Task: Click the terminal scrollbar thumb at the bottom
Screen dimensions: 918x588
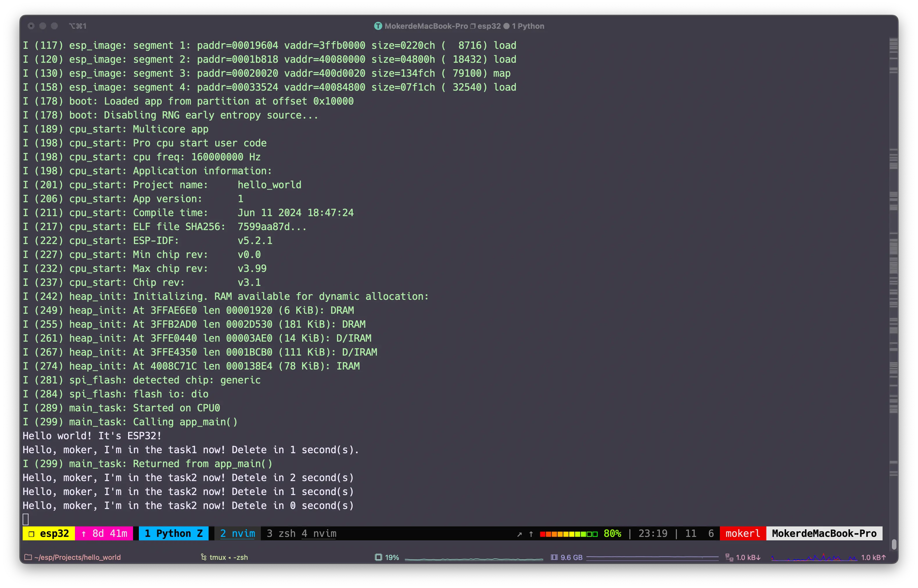Action: click(x=894, y=544)
